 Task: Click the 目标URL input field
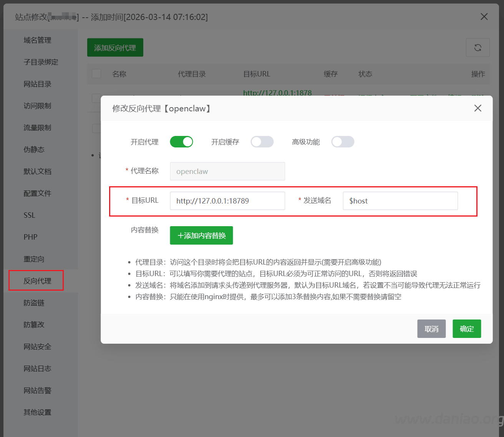click(227, 201)
